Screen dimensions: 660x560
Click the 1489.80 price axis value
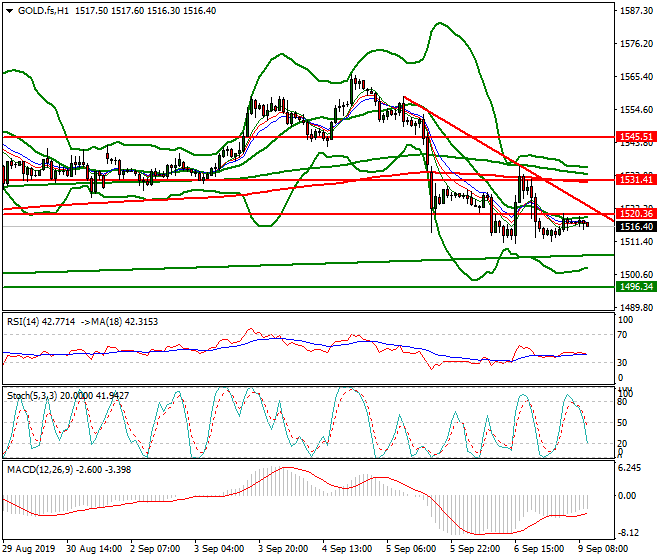tap(636, 307)
